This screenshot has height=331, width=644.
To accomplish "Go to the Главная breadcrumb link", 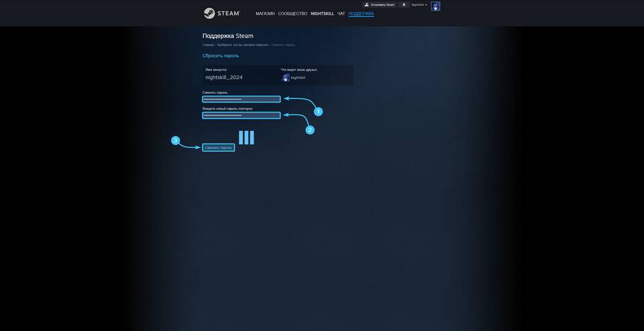I will [208, 45].
